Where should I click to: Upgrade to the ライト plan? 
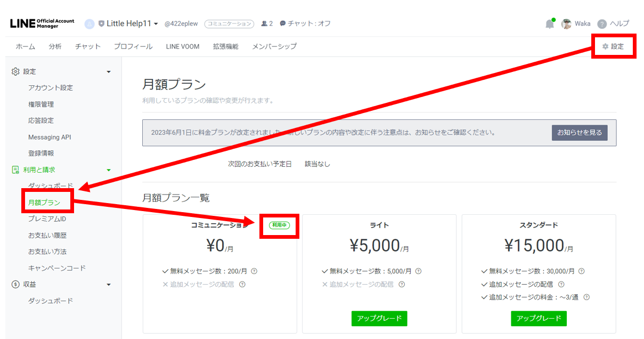click(379, 318)
